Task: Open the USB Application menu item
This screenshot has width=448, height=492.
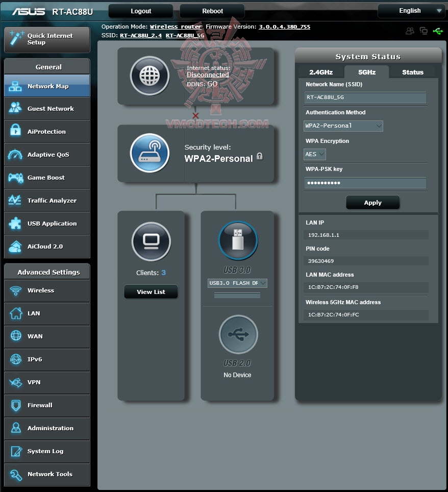Action: (x=47, y=224)
